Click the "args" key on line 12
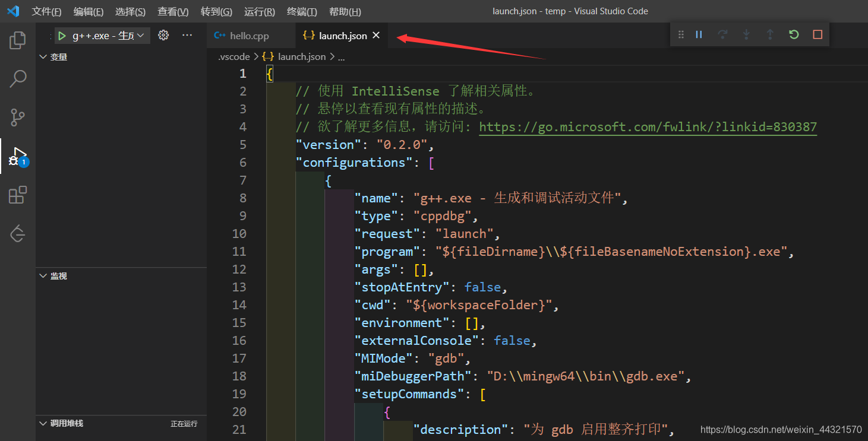868x441 pixels. click(x=377, y=269)
